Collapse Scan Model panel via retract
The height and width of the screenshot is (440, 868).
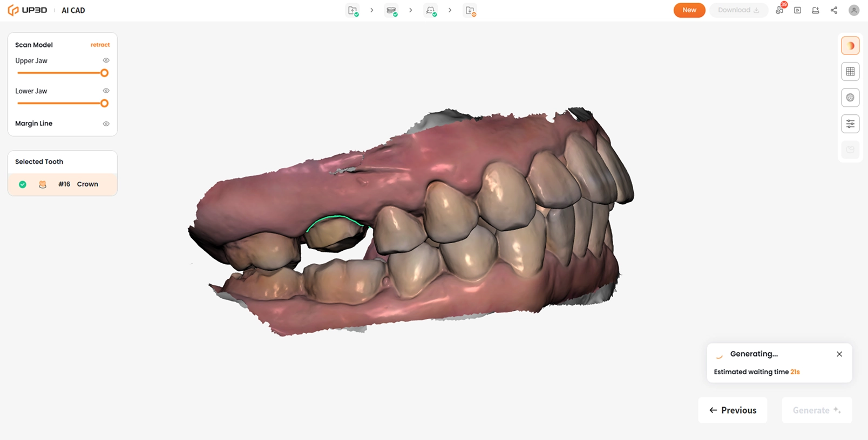[100, 45]
